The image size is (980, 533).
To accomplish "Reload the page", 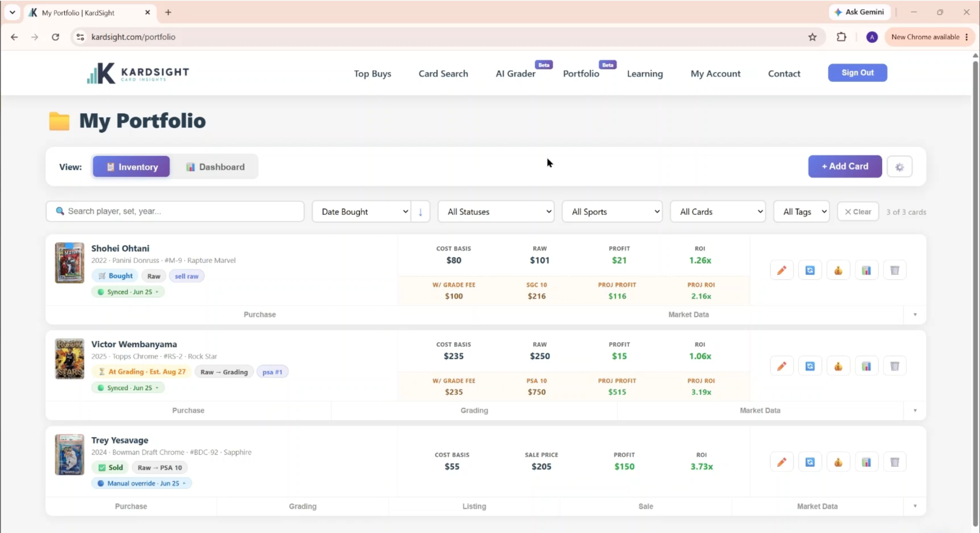I will point(56,37).
